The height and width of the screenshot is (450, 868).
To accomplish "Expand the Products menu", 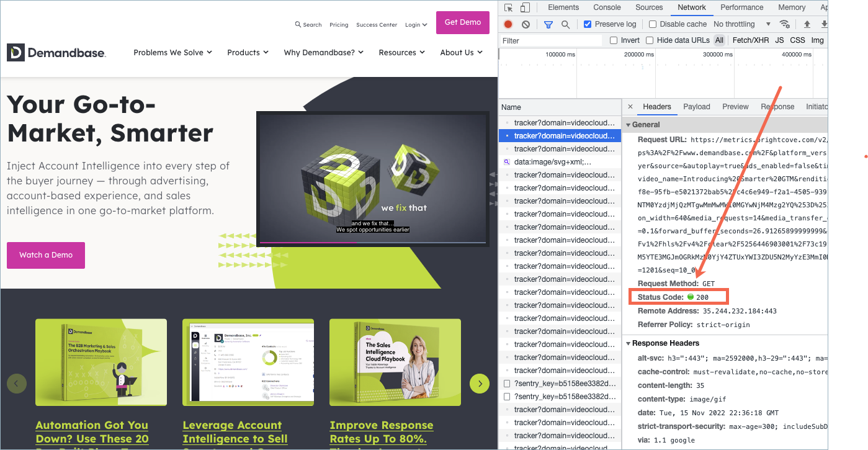I will (x=248, y=53).
